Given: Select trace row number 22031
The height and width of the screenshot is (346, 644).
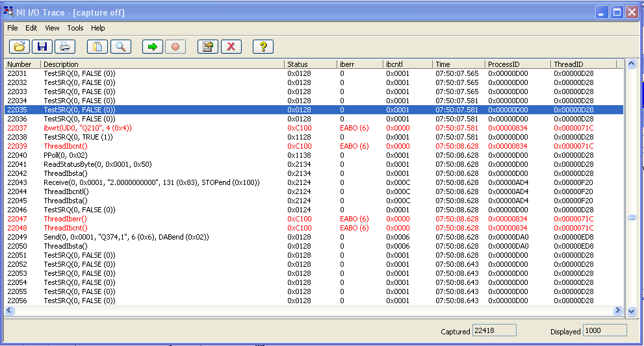Looking at the screenshot, I should click(314, 73).
